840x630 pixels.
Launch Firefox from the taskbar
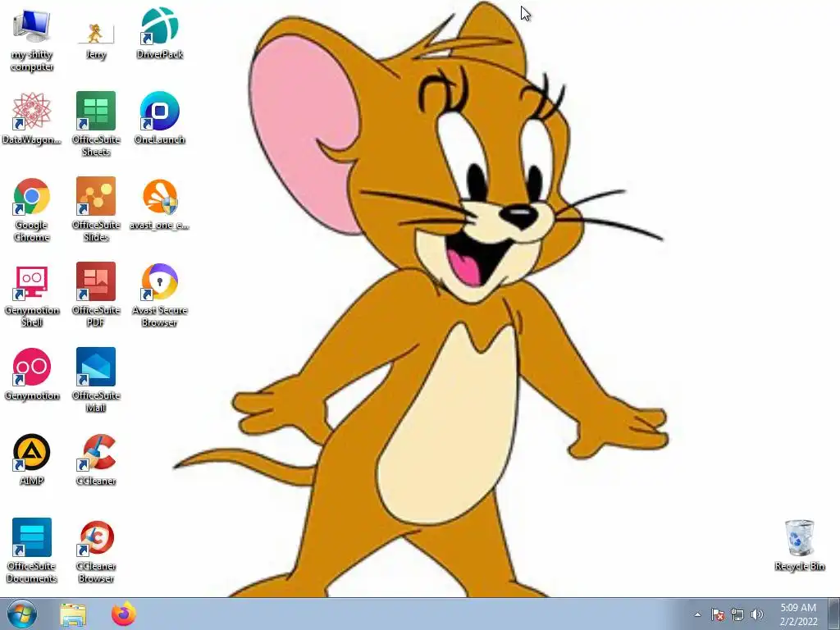124,614
